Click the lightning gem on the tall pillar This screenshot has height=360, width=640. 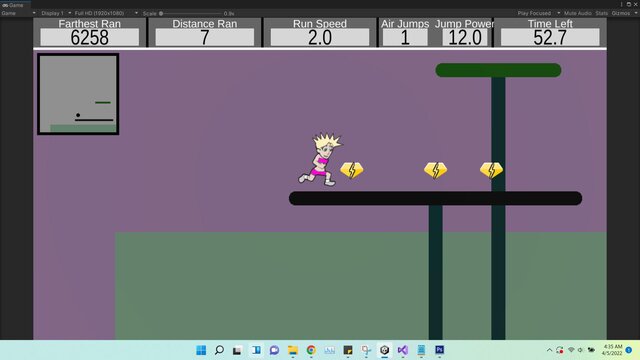491,170
